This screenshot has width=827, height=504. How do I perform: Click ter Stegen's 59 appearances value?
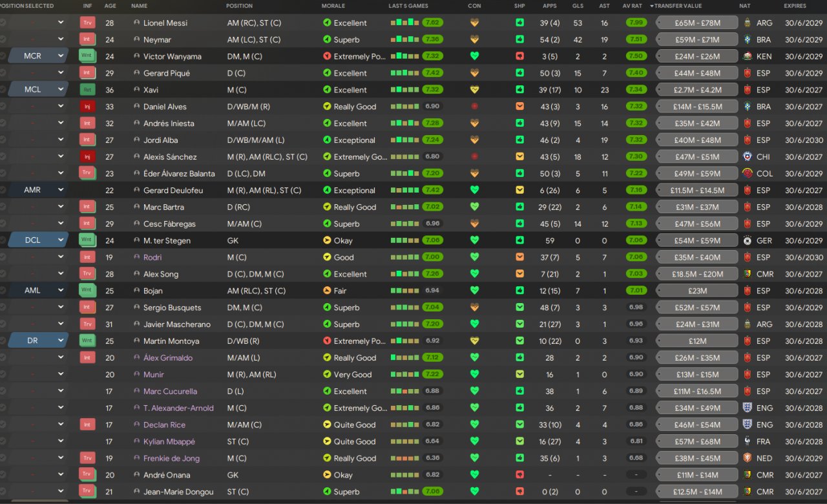coord(550,240)
